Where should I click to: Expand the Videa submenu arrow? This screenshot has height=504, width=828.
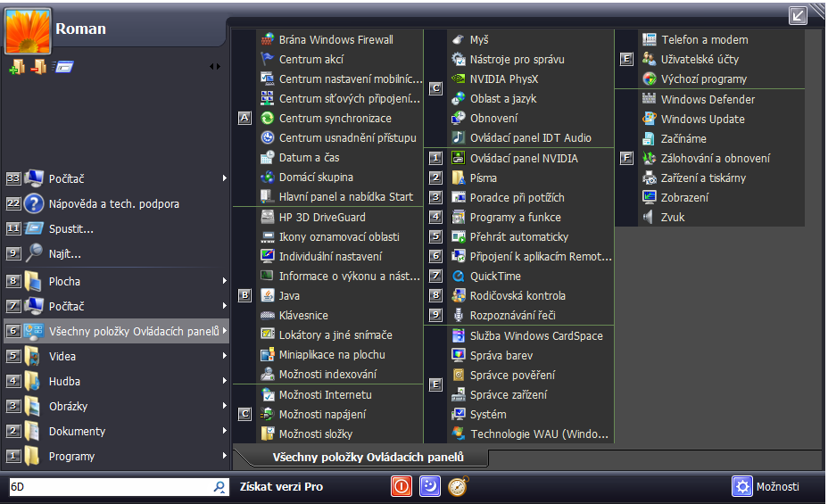click(225, 356)
